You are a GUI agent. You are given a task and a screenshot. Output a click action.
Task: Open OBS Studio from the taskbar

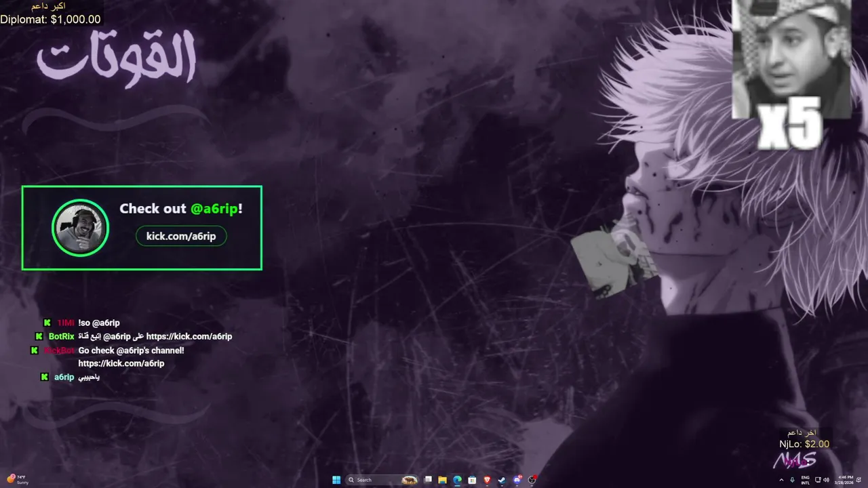click(532, 480)
